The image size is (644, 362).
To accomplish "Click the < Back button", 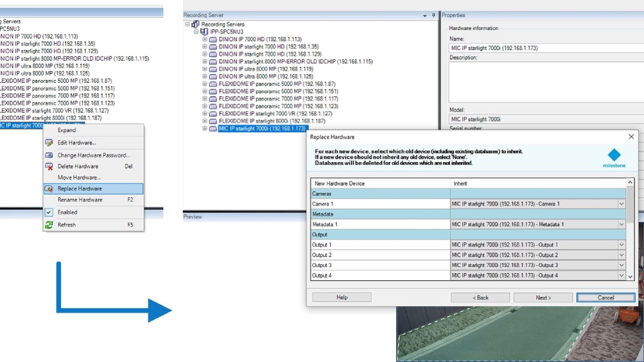I will pos(480,298).
